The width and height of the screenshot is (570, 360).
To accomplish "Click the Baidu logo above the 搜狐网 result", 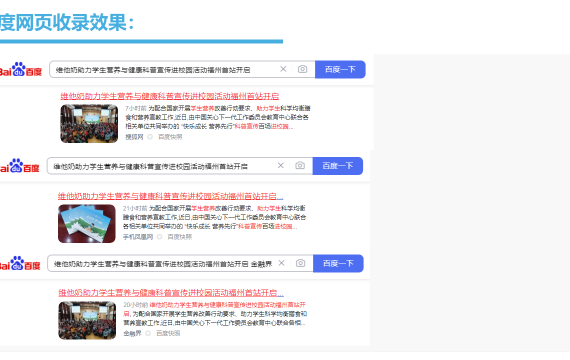I will click(21, 69).
